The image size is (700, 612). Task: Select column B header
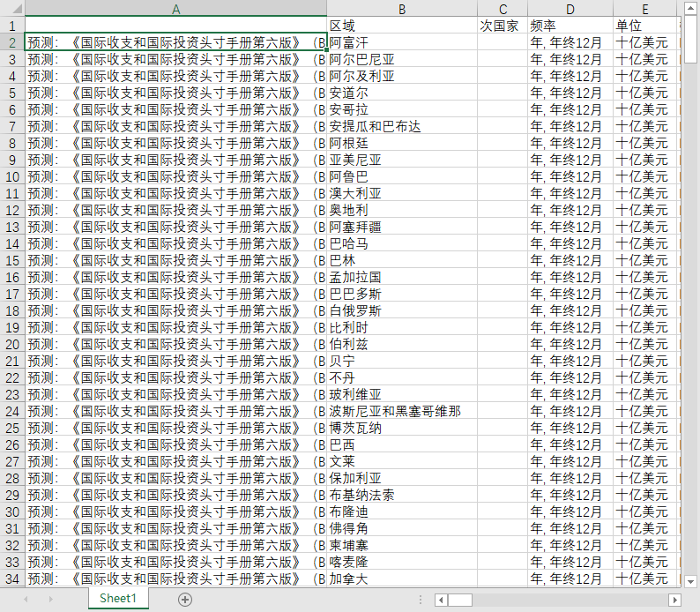402,9
